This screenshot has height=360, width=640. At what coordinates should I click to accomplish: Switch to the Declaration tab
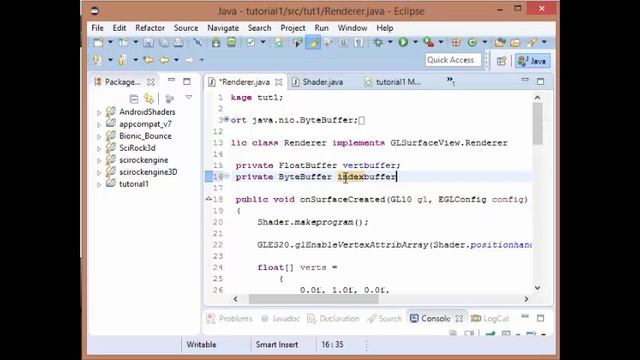point(333,318)
